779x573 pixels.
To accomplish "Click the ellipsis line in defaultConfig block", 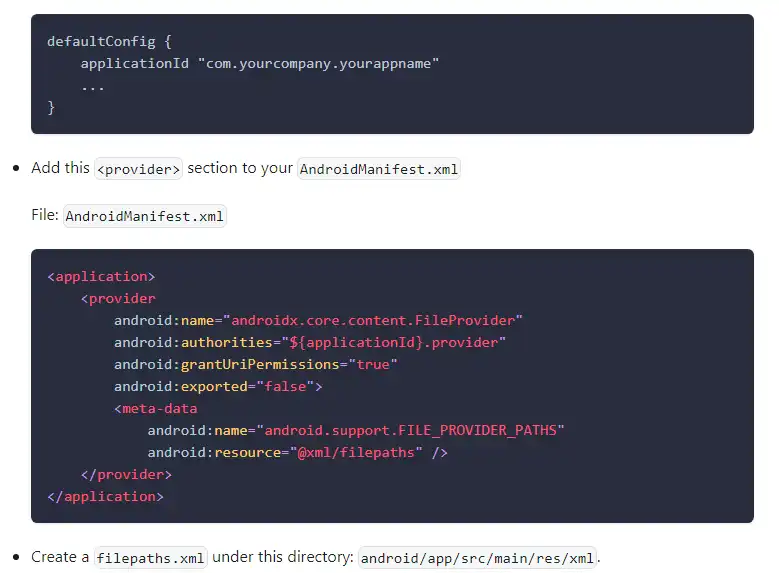I will click(93, 85).
